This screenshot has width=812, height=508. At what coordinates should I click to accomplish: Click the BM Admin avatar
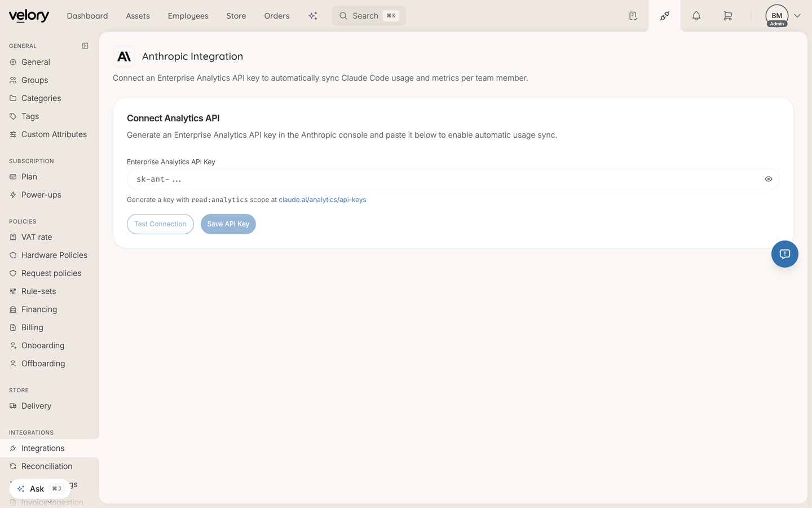[x=777, y=16]
